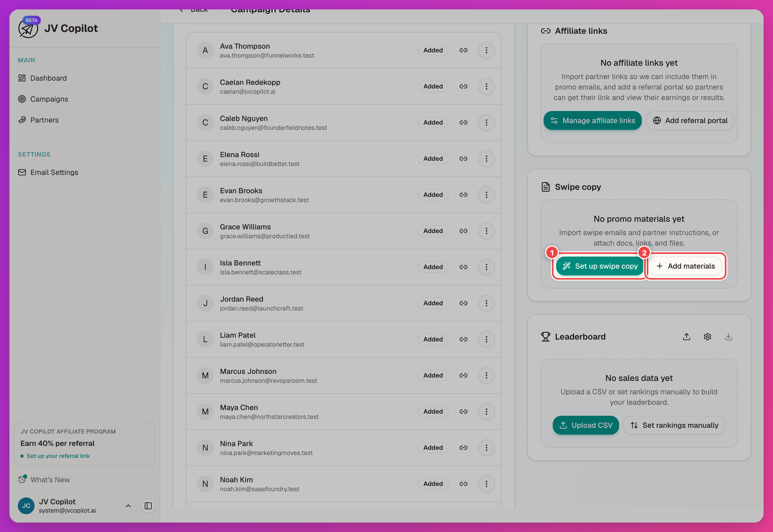The height and width of the screenshot is (532, 773).
Task: Open three-dot menu for Evan Brooks
Action: coord(486,195)
